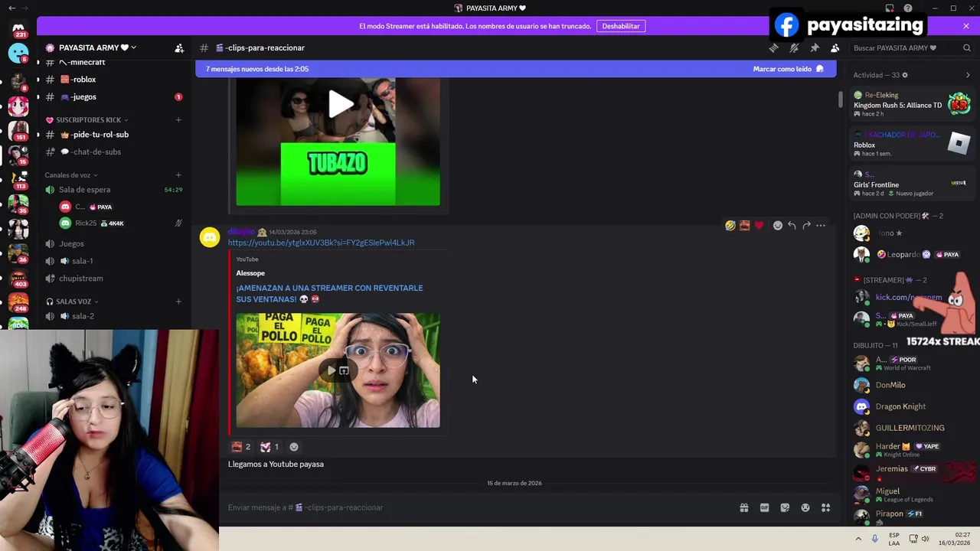Add channel to SALAS VOZ category

click(178, 302)
